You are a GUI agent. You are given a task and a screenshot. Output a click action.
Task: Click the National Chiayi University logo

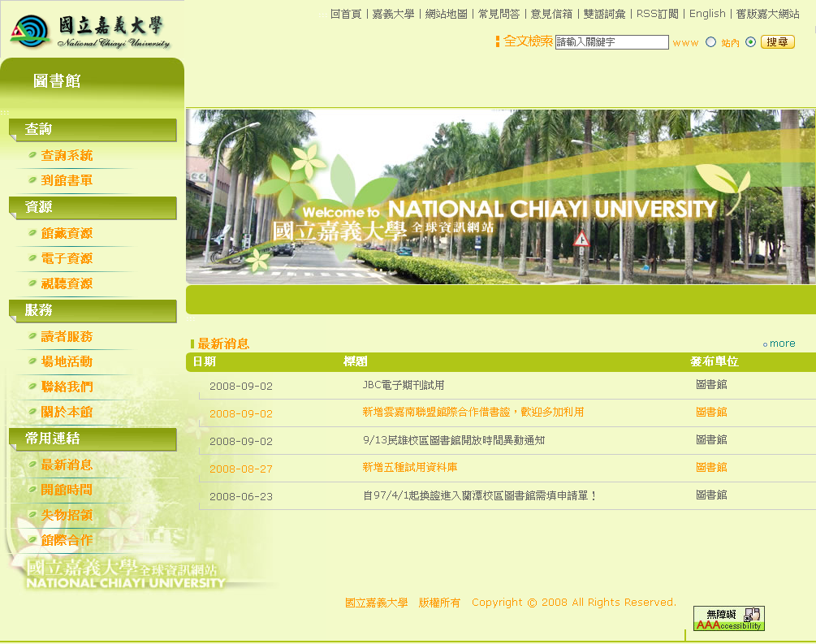click(90, 32)
